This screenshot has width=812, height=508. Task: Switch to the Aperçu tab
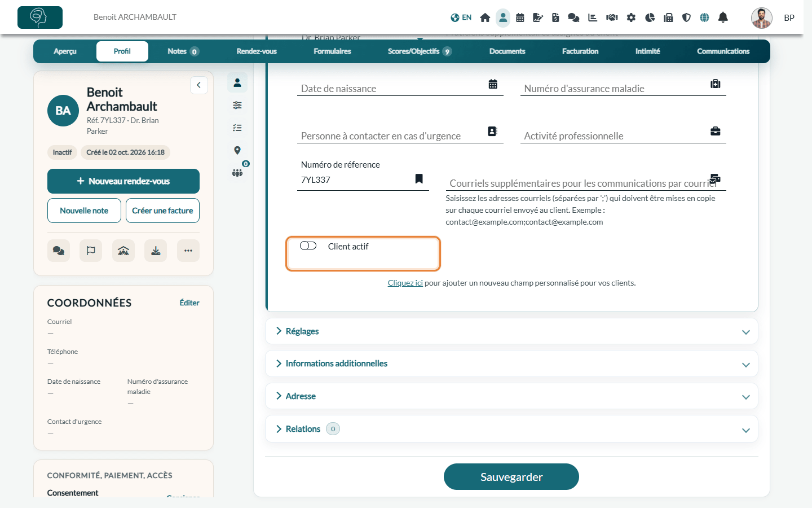[65, 51]
